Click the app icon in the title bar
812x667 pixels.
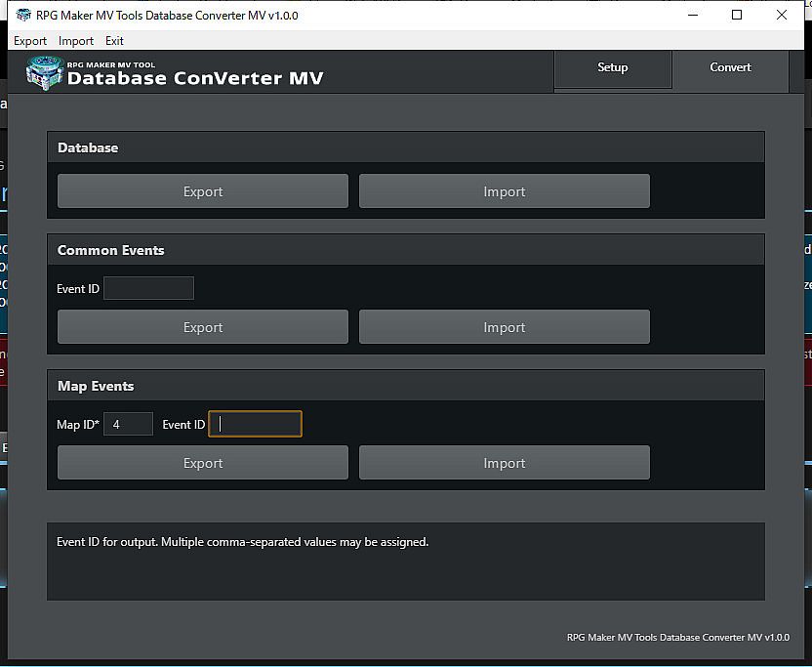tap(22, 15)
